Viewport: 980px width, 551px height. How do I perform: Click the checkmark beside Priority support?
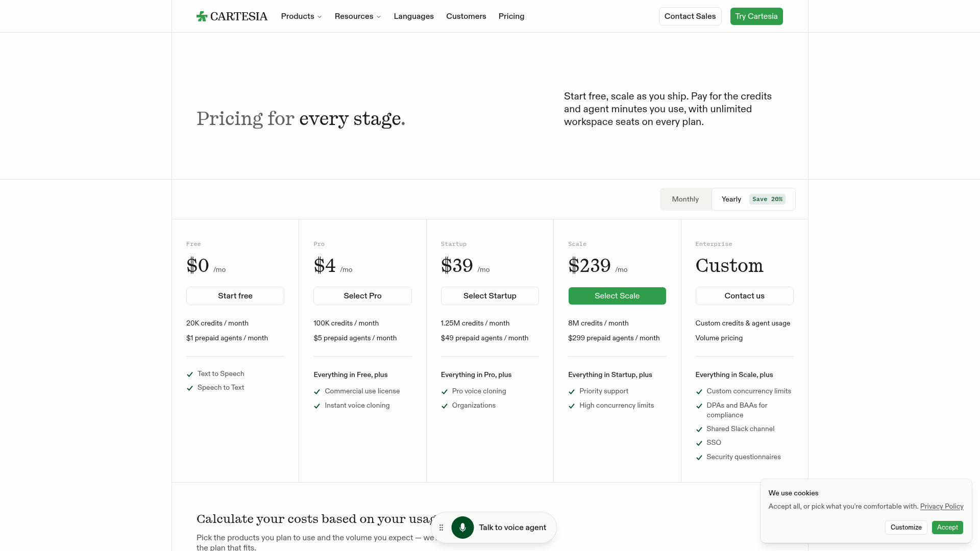(x=572, y=391)
